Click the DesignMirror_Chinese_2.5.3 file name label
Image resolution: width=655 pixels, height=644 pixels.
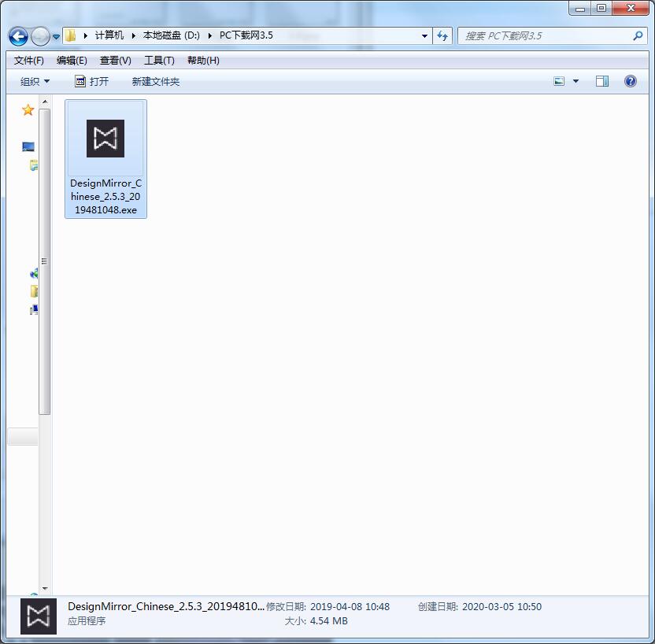pos(105,197)
